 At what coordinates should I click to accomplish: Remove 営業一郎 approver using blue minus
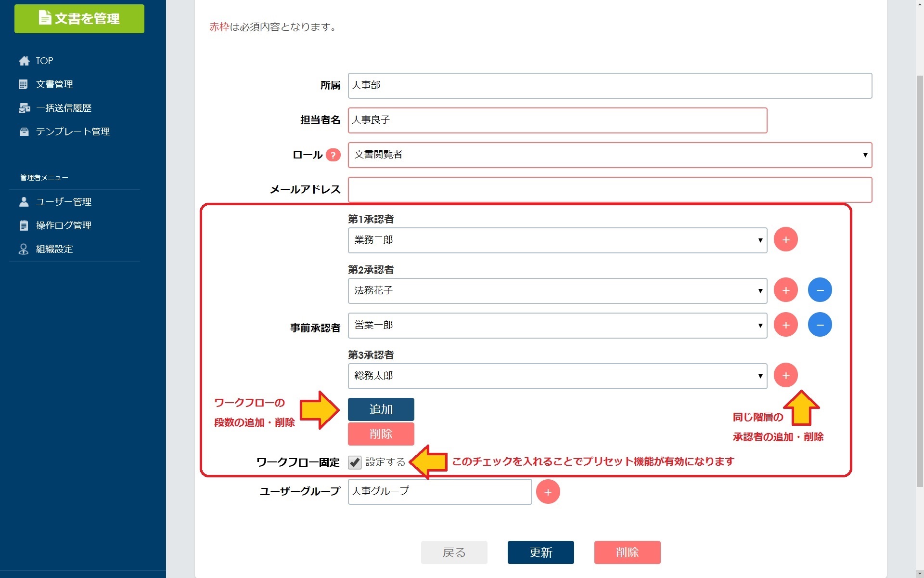[x=820, y=325]
